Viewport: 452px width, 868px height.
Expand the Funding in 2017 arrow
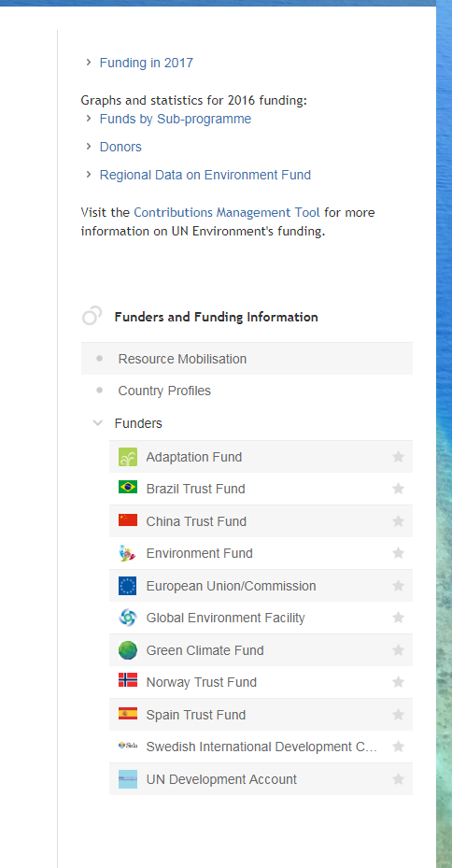(89, 63)
